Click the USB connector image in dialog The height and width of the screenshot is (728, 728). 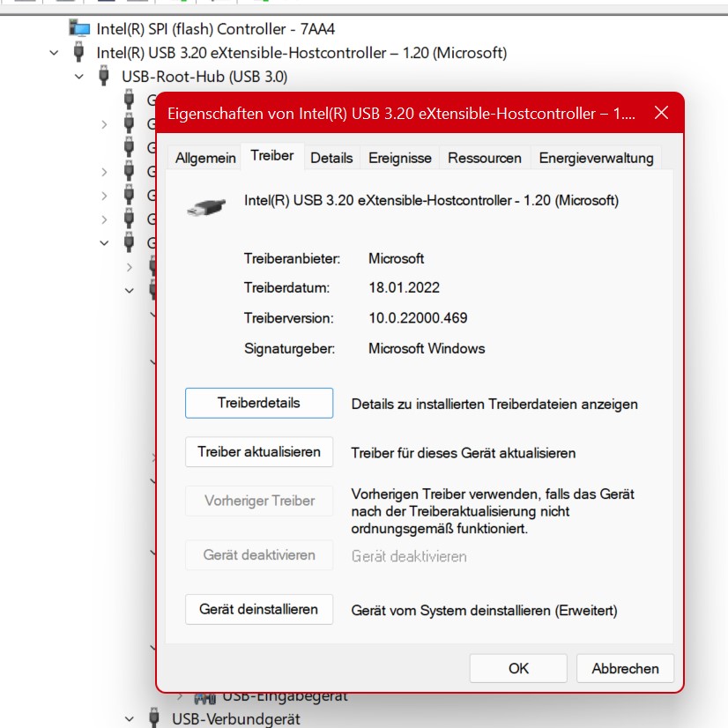[206, 206]
